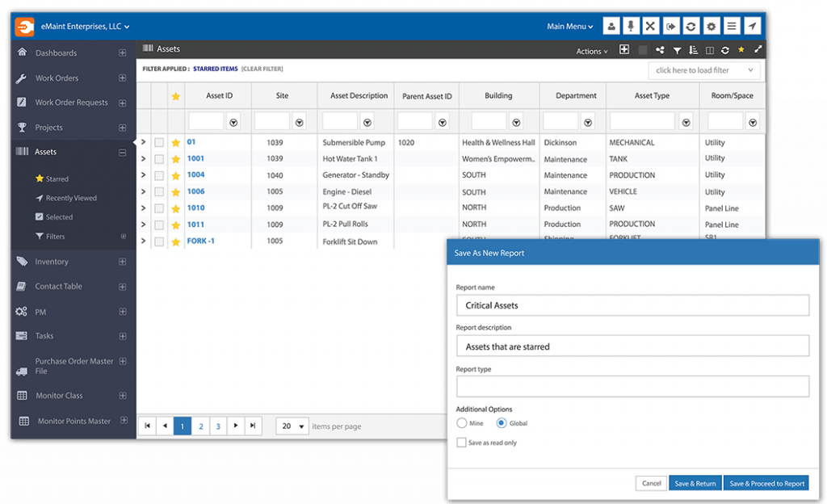Screen dimensions: 827x504
Task: Click the add new record plus icon
Action: [624, 50]
